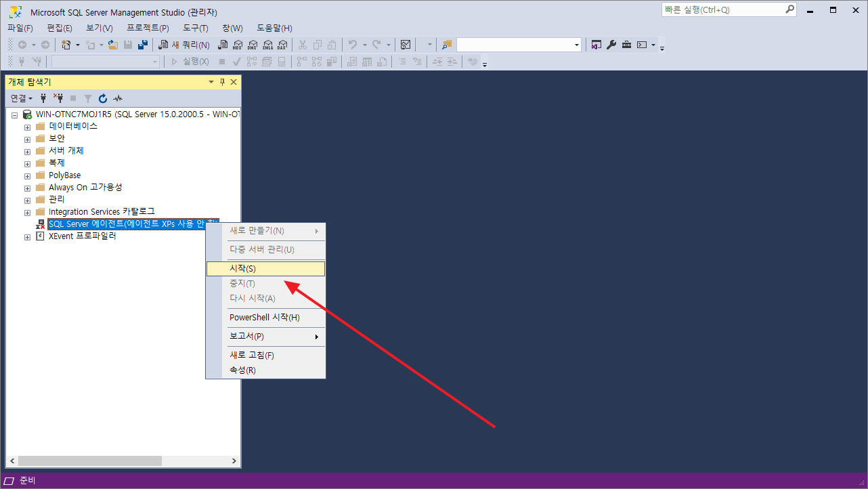Click the Save All disks icon
This screenshot has height=489, width=868.
coord(143,45)
